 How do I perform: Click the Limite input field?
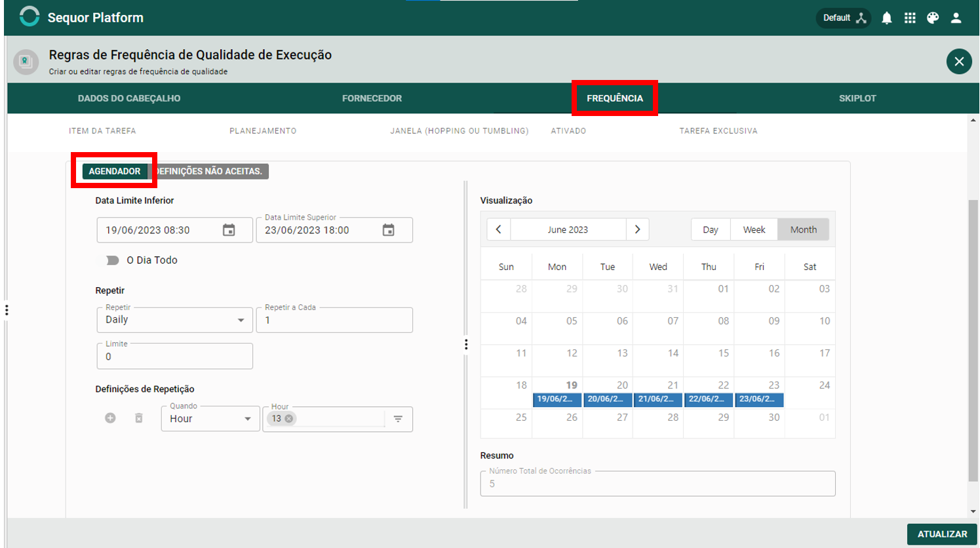coord(174,357)
